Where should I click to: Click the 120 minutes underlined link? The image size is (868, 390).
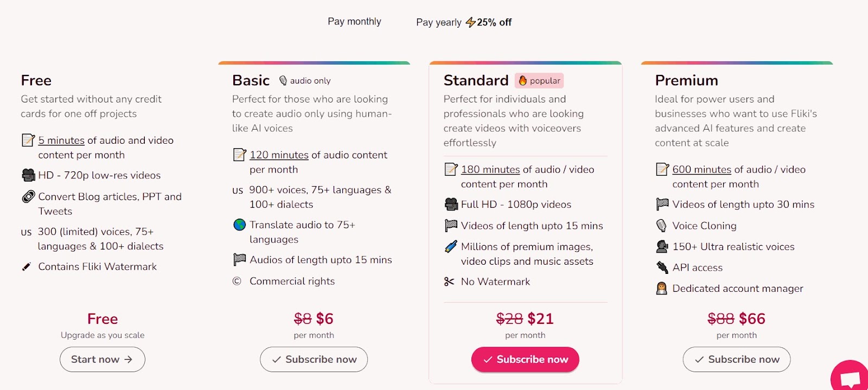point(279,155)
